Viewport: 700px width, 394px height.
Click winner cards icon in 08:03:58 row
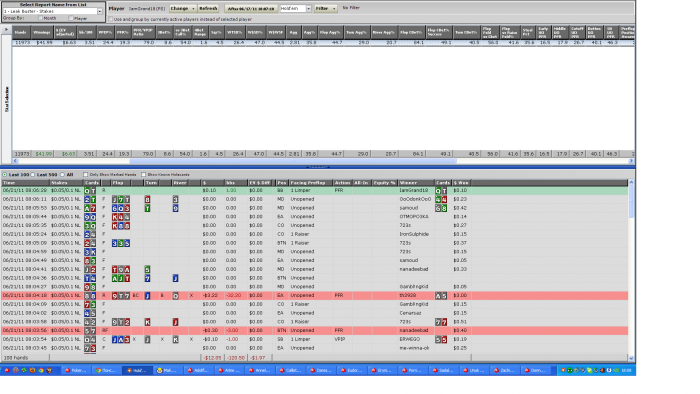(441, 322)
